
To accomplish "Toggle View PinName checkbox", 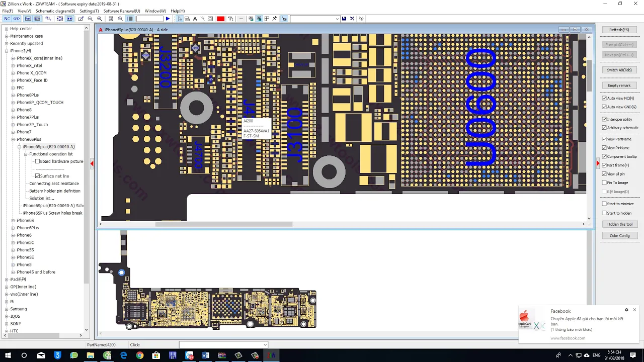I will click(x=604, y=148).
